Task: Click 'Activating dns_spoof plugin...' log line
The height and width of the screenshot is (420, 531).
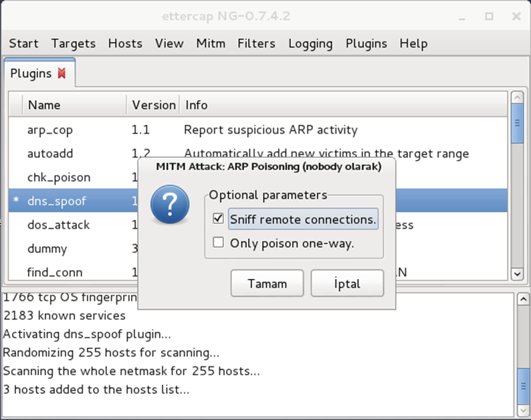Action: (87, 334)
